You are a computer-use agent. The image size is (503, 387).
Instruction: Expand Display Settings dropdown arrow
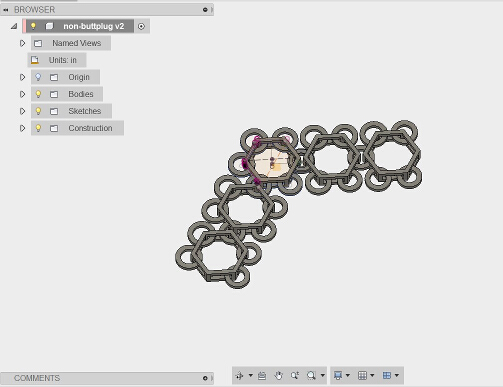(348, 375)
